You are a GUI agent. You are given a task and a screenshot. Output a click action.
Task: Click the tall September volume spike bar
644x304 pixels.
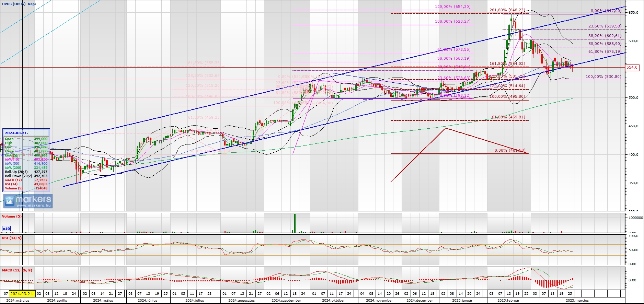(x=295, y=223)
